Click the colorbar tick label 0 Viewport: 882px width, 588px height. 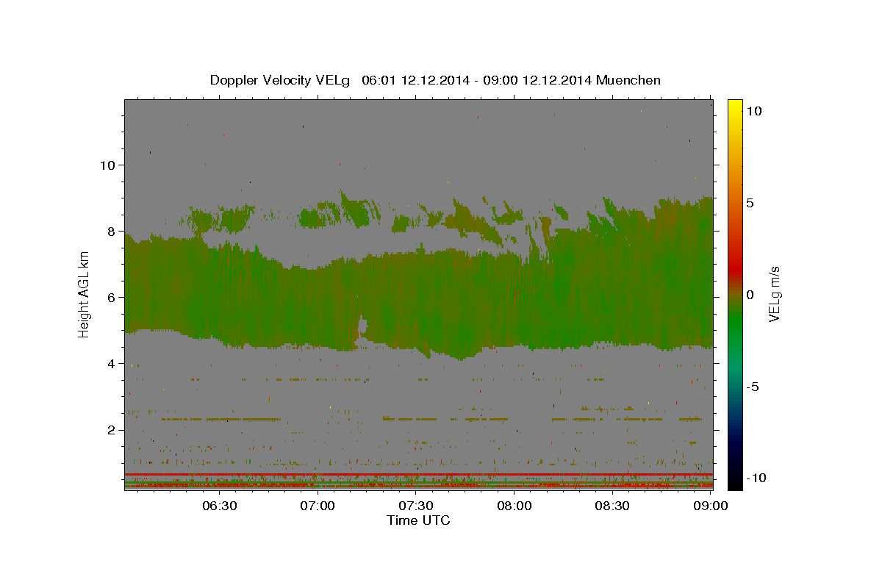[750, 295]
